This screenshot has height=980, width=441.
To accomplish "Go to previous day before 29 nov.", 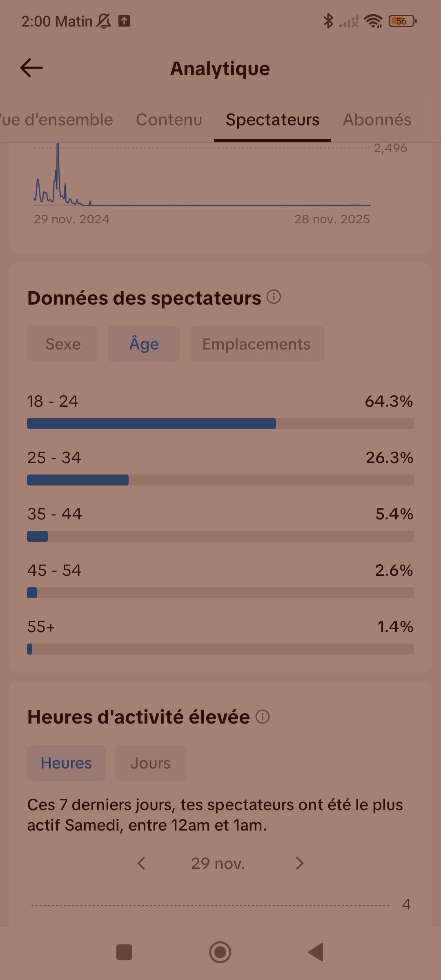I will click(x=141, y=863).
